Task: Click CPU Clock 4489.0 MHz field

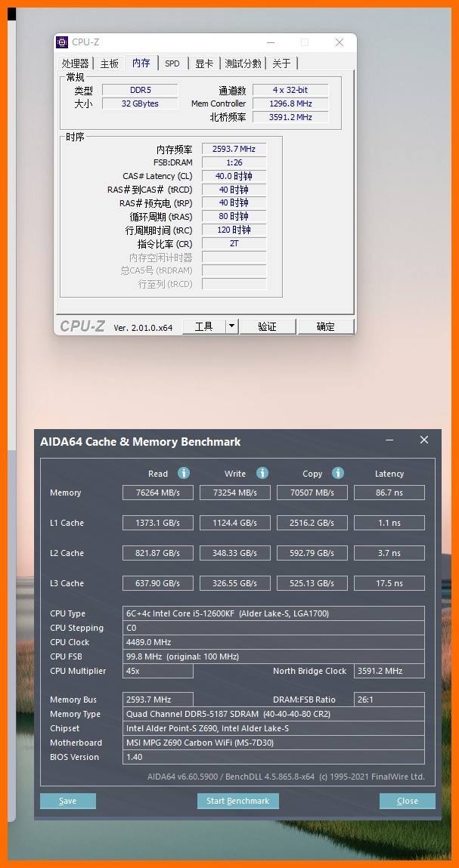Action: tap(274, 642)
